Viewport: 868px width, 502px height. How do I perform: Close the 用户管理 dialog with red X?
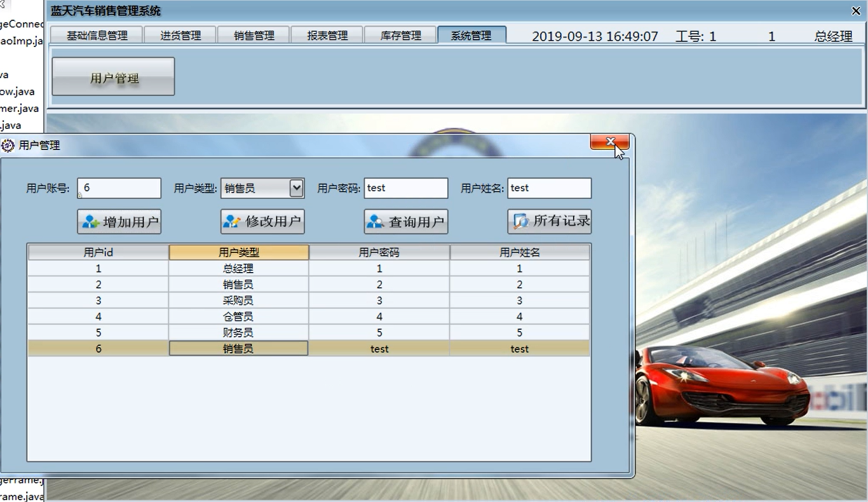[x=610, y=142]
